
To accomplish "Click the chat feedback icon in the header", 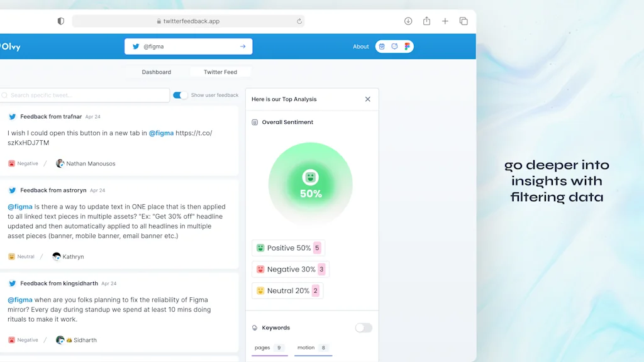I will pos(394,47).
